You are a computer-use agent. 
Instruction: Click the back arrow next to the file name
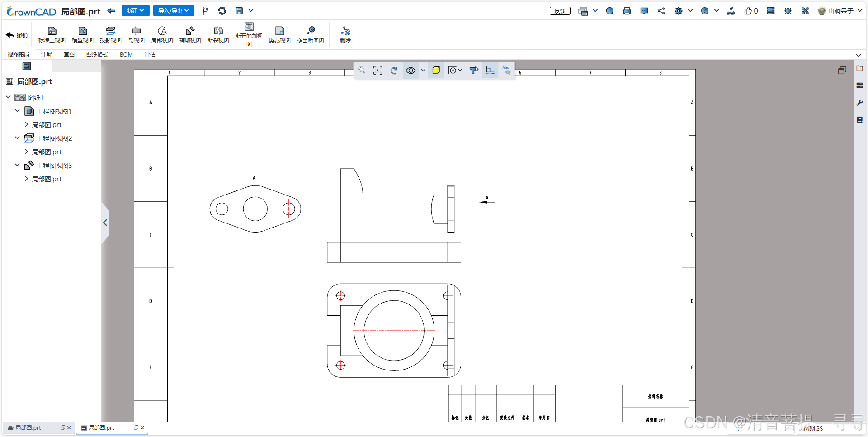pos(111,10)
